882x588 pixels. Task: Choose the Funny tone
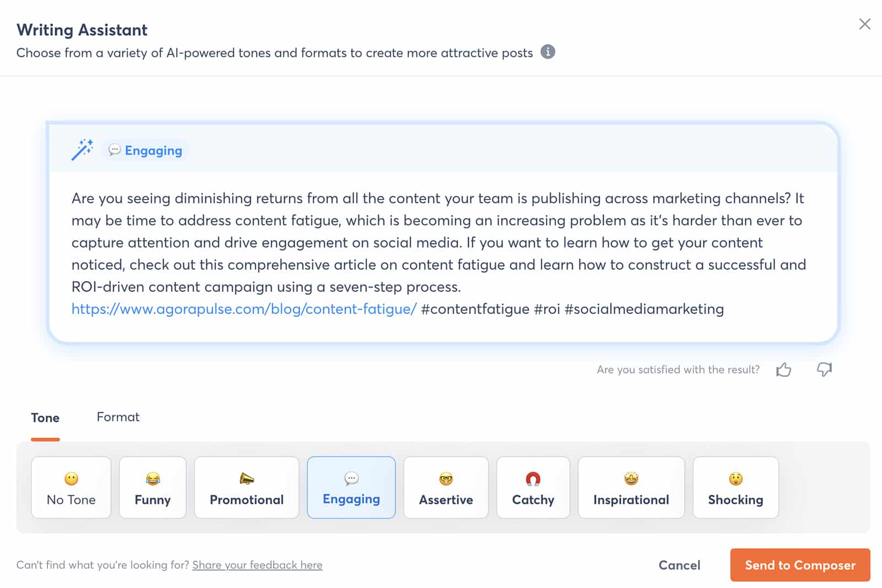(153, 488)
